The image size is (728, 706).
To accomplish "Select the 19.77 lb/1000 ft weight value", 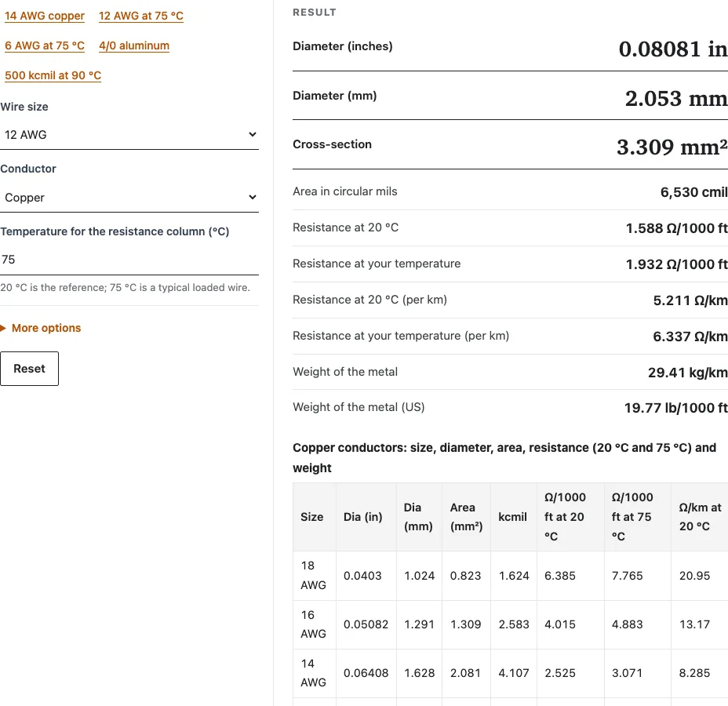I will pos(675,408).
